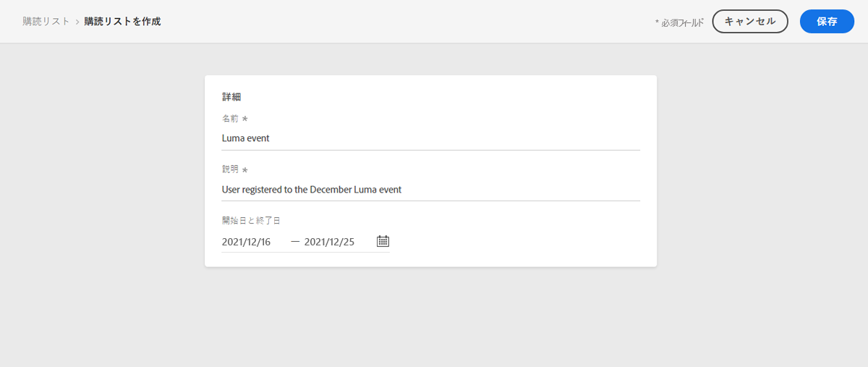Click the 名前 field label
The height and width of the screenshot is (367, 868).
(x=231, y=119)
